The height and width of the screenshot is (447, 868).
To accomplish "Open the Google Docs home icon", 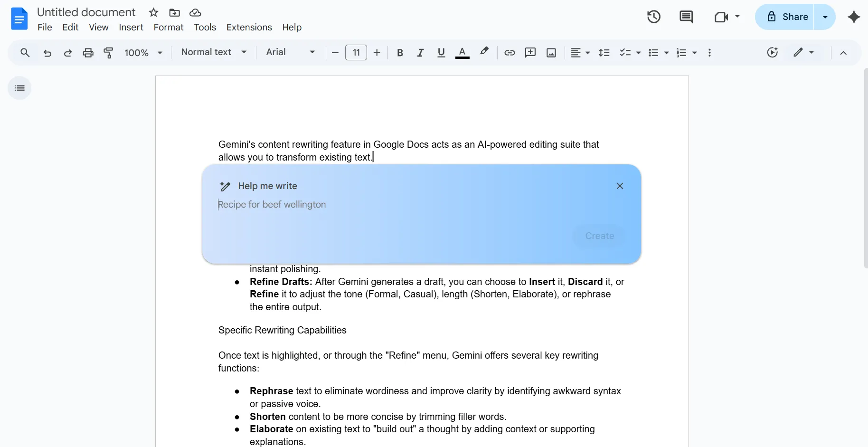I will (x=19, y=19).
